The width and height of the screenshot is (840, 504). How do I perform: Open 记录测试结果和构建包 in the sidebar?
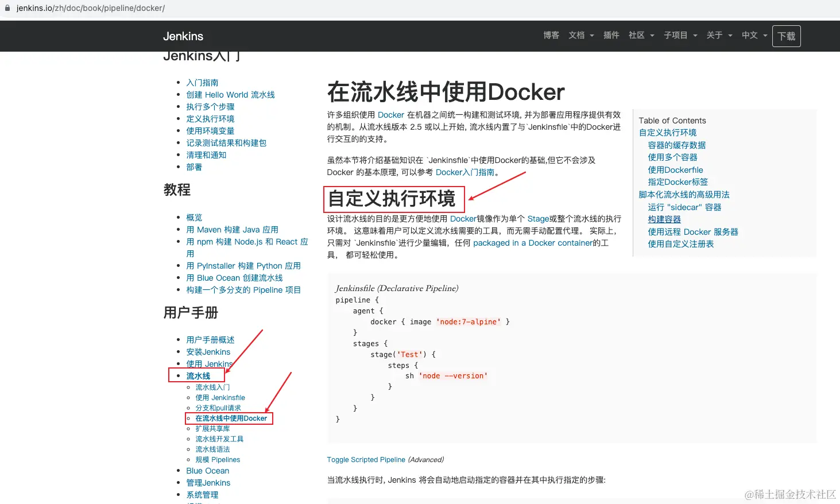(226, 143)
